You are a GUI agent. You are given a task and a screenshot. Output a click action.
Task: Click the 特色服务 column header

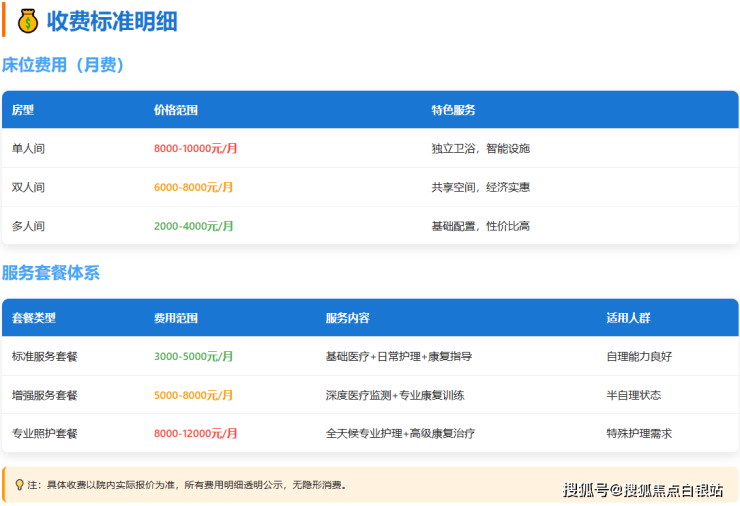coord(453,110)
